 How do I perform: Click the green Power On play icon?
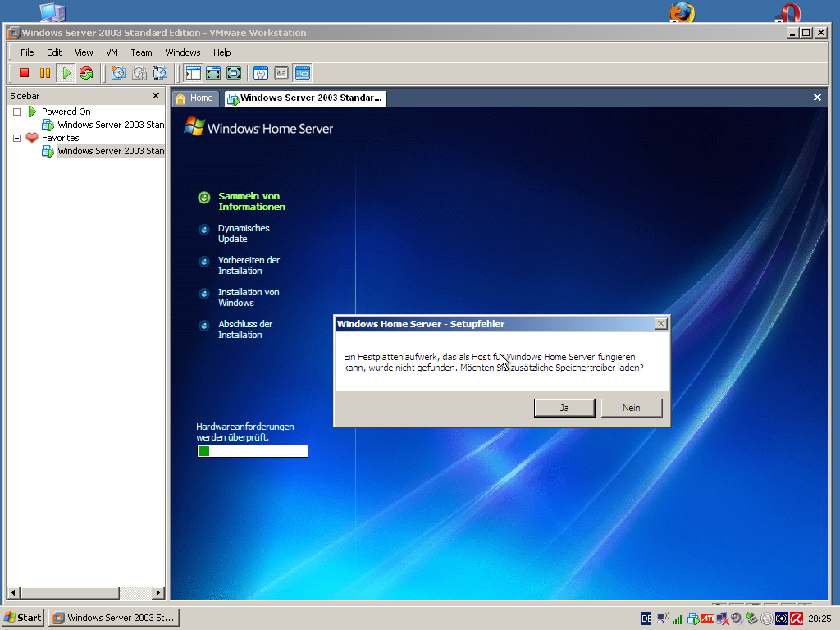(66, 73)
